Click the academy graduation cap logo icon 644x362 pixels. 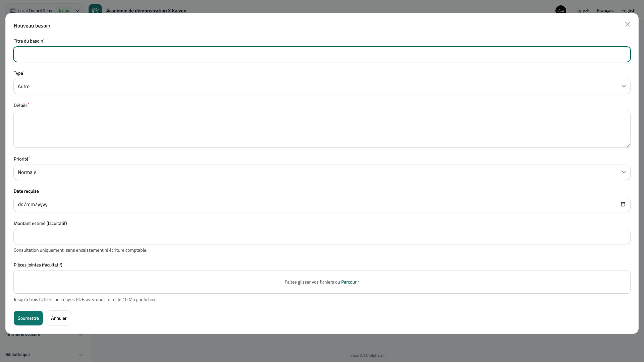point(95,10)
